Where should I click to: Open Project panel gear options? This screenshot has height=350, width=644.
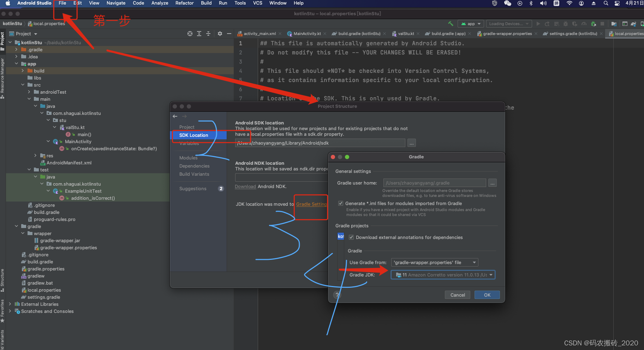[x=220, y=34]
